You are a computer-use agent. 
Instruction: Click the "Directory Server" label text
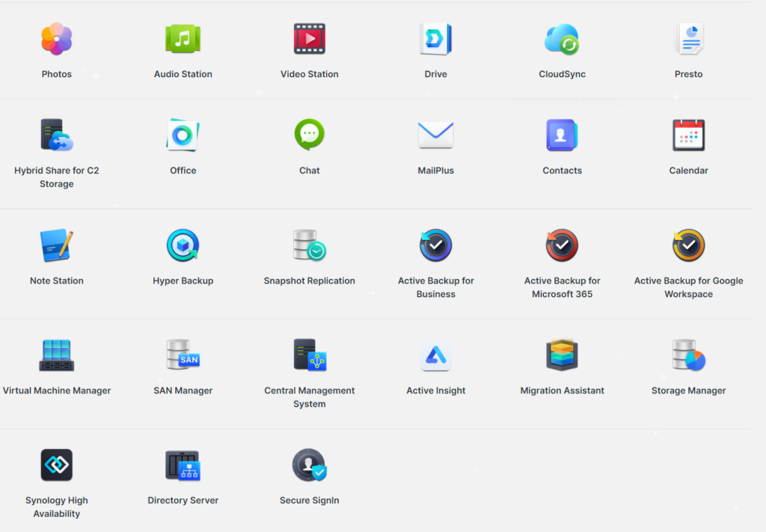183,501
